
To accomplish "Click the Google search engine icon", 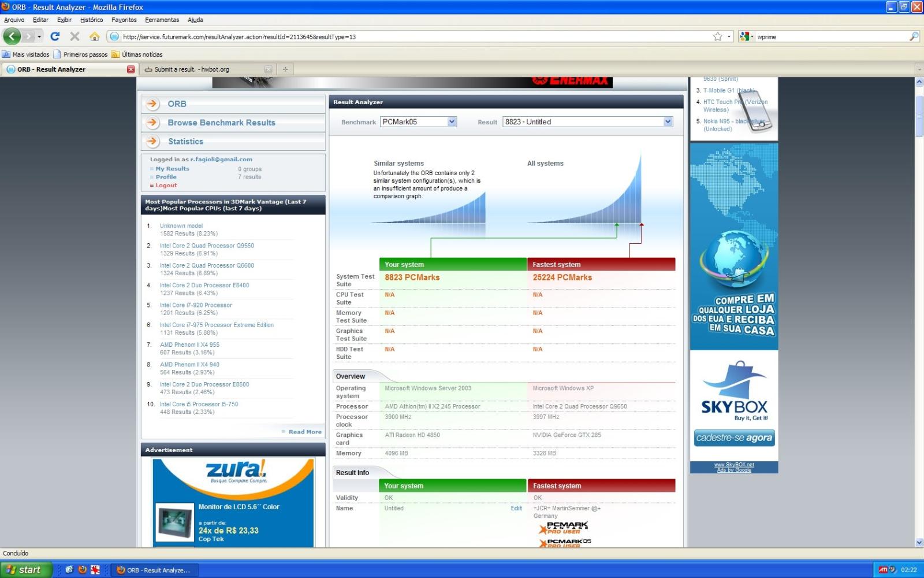I will tap(744, 36).
